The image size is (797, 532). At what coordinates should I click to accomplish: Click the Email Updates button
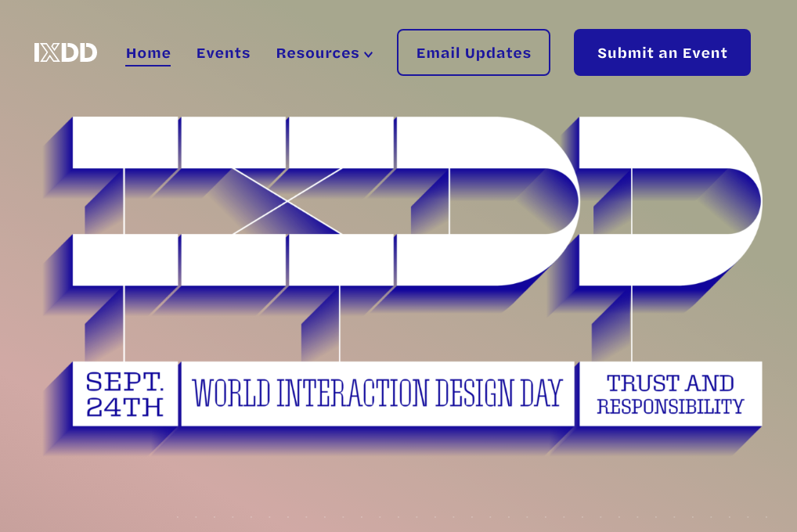click(x=473, y=52)
